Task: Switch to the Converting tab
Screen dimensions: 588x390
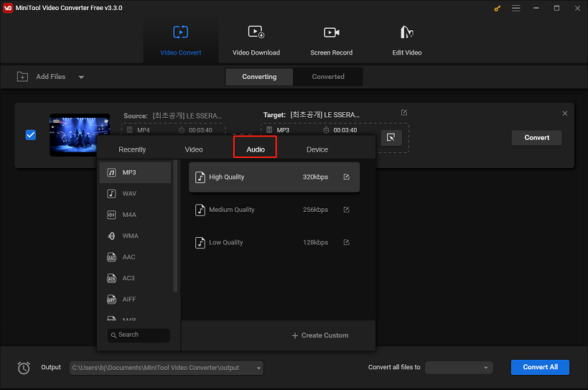Action: 259,77
